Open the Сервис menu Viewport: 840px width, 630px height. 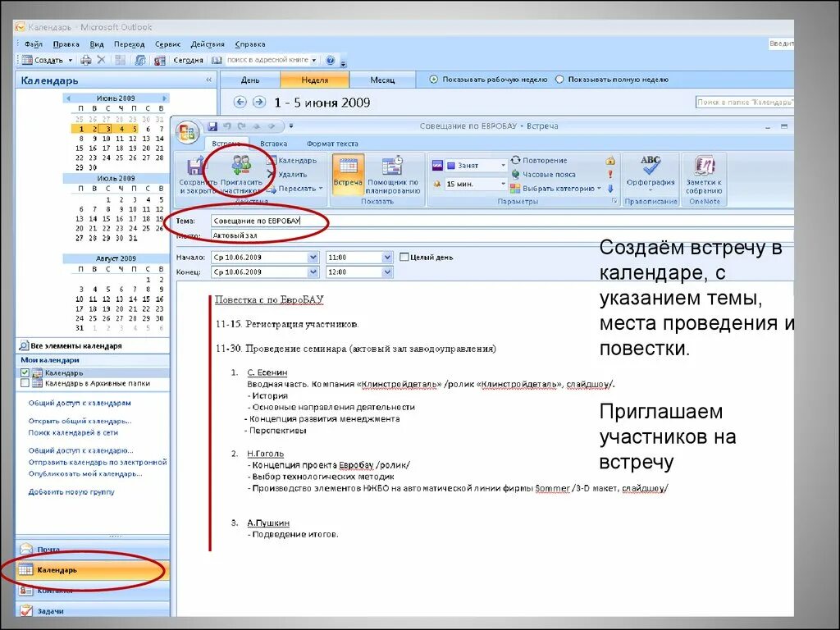(167, 44)
